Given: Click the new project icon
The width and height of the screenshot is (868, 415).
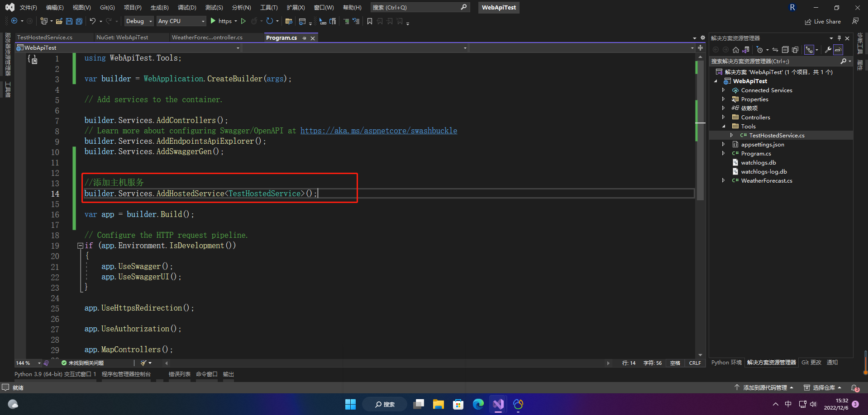Looking at the screenshot, I should (44, 21).
